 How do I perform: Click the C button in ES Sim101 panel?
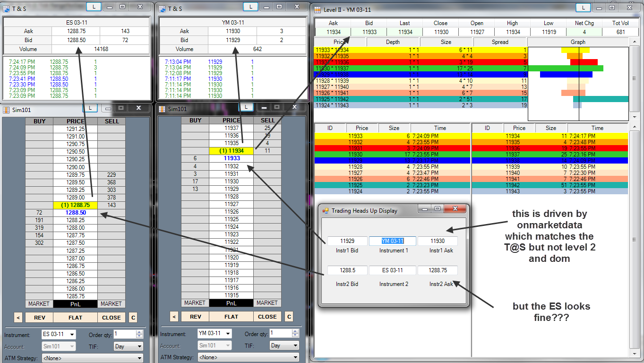tap(133, 318)
